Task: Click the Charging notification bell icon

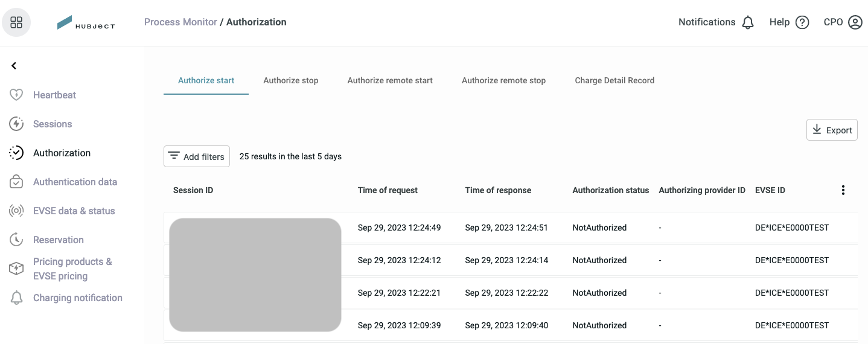Action: click(16, 298)
